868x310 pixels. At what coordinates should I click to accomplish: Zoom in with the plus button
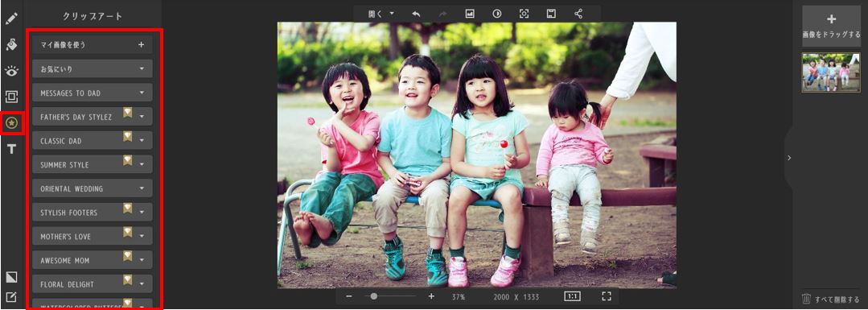point(432,296)
